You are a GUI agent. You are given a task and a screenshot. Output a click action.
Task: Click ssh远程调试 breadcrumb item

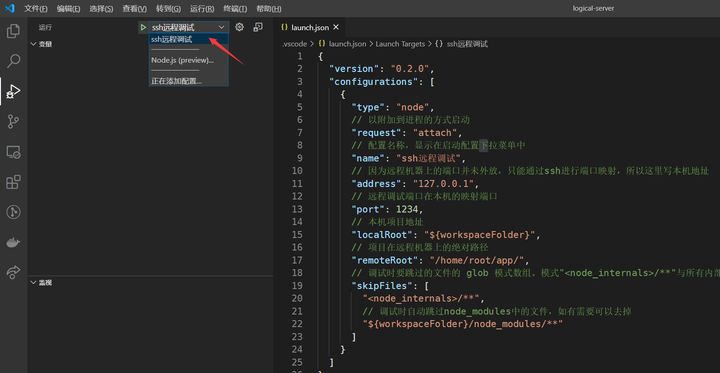[x=467, y=44]
